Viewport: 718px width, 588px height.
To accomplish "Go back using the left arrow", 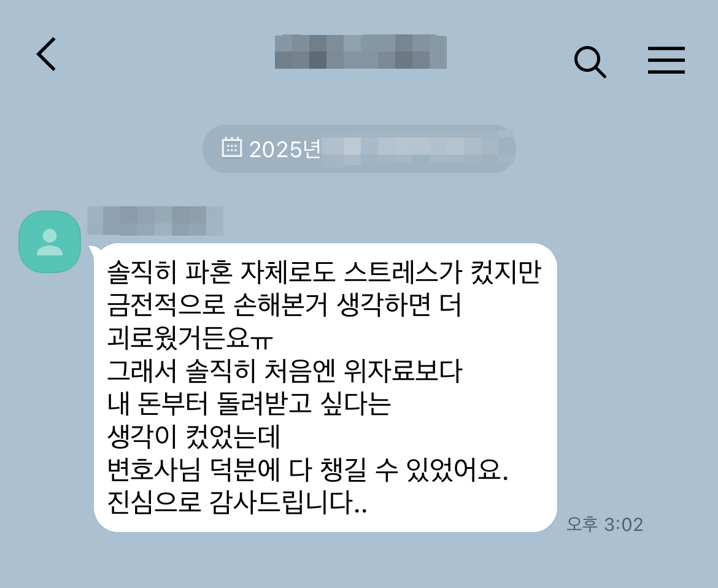I will [46, 55].
